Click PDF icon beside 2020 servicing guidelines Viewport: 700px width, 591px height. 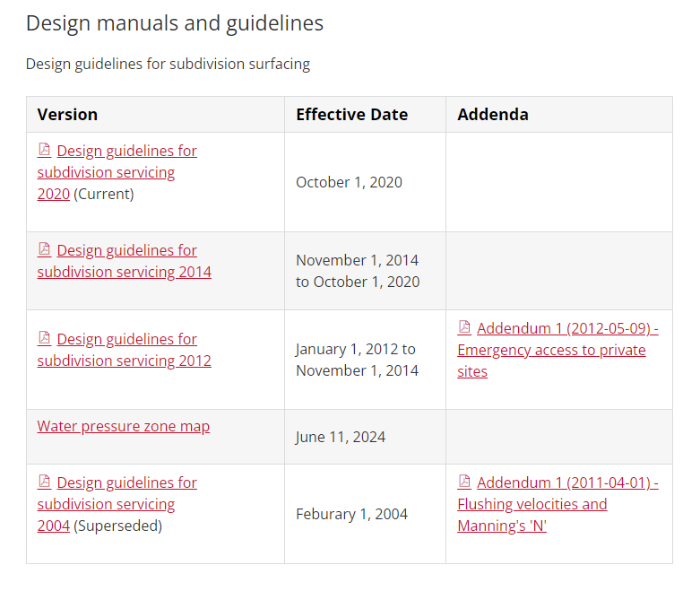coord(44,150)
